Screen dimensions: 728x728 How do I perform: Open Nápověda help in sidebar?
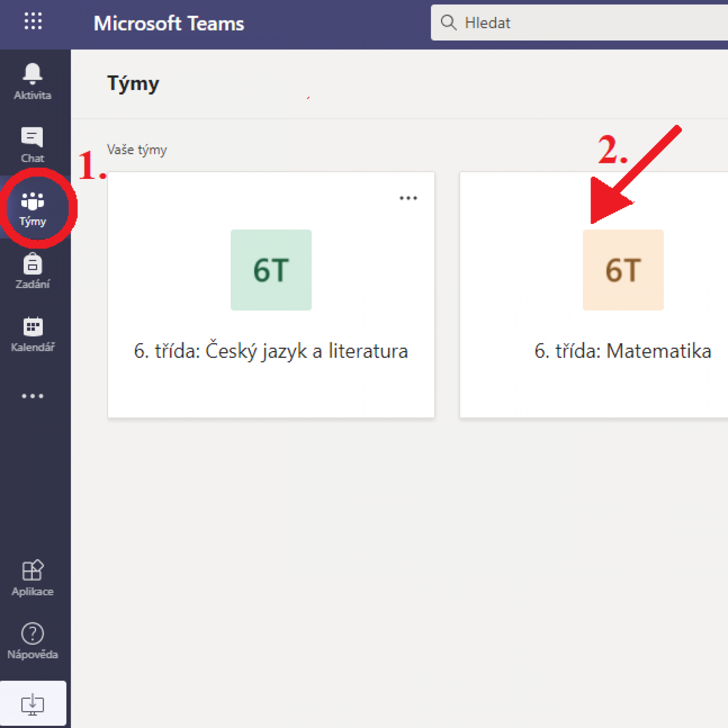32,641
